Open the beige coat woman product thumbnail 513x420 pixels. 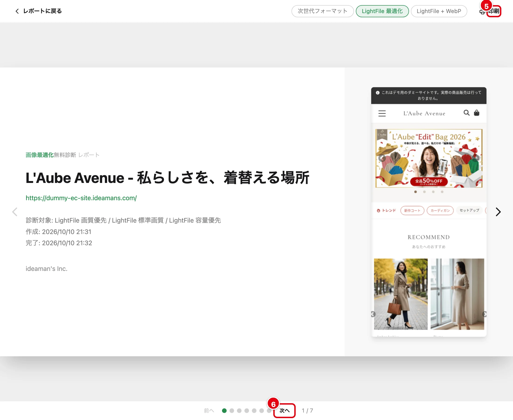401,294
